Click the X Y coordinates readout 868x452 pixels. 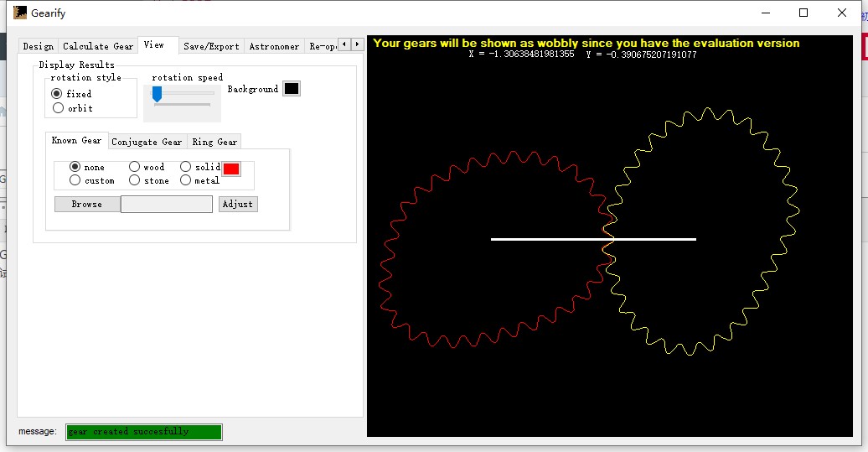point(582,55)
